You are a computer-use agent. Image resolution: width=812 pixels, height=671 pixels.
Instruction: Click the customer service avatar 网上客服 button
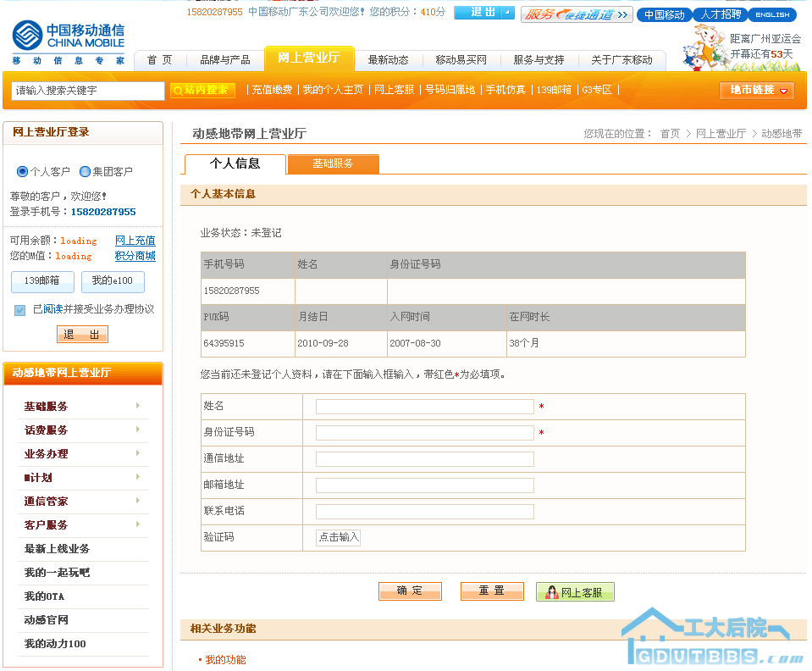coord(575,591)
